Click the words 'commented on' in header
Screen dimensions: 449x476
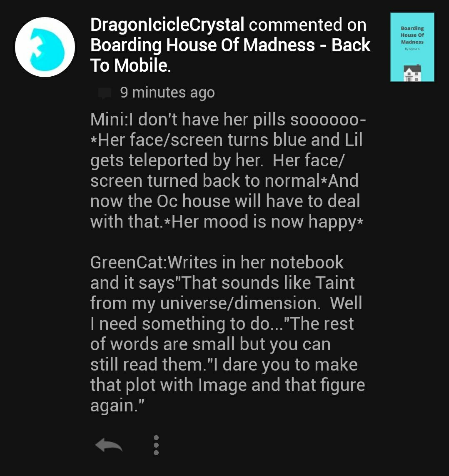pyautogui.click(x=308, y=24)
